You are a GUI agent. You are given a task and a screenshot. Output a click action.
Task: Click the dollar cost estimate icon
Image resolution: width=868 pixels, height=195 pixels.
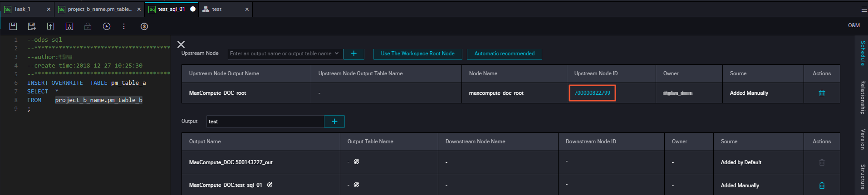(x=144, y=26)
